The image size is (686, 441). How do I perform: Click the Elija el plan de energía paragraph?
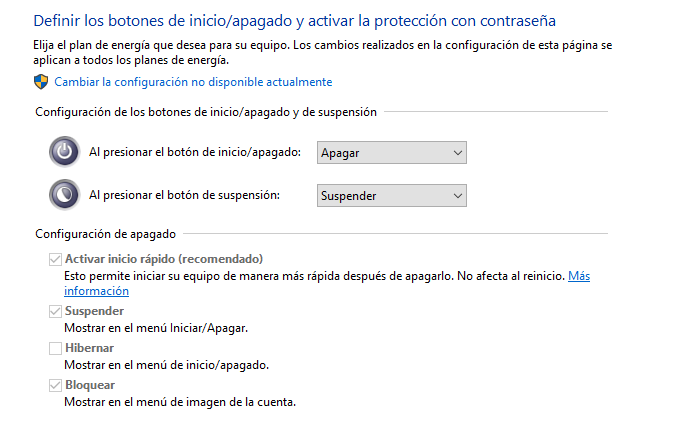(322, 52)
